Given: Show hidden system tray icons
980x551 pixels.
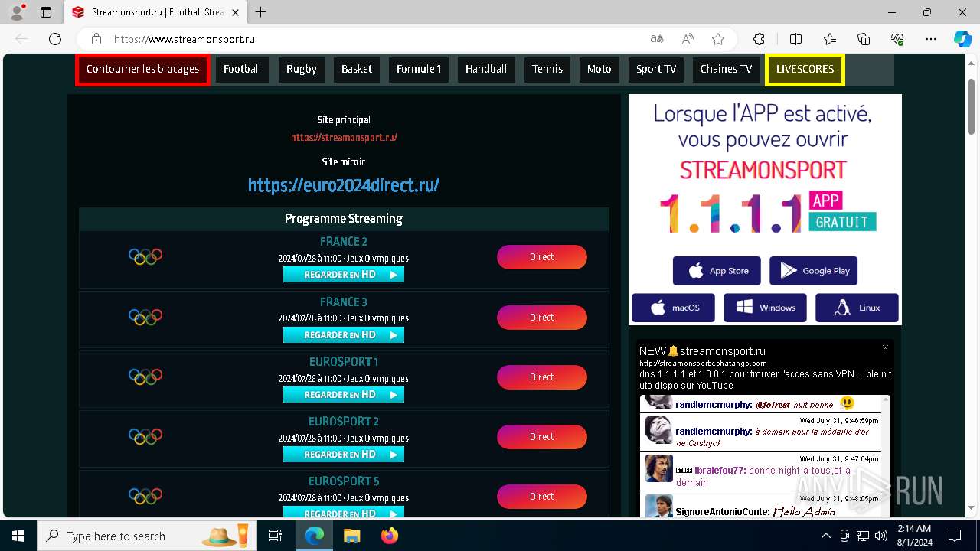Looking at the screenshot, I should [825, 536].
